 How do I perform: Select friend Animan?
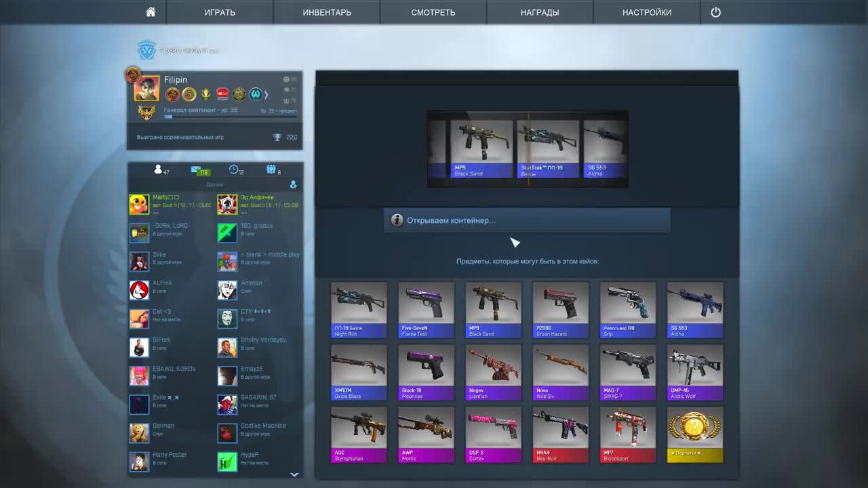pos(259,290)
